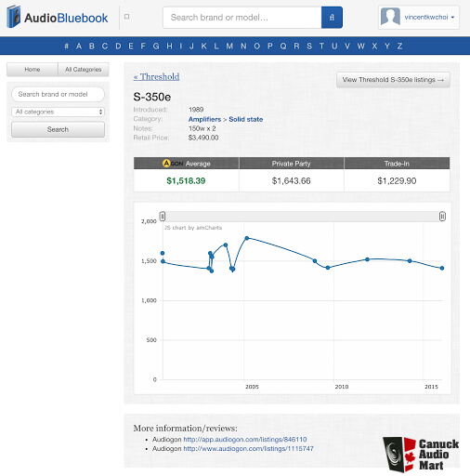This screenshot has height=476, width=470.
Task: Select letter T in alphabet navigation
Action: tap(321, 46)
